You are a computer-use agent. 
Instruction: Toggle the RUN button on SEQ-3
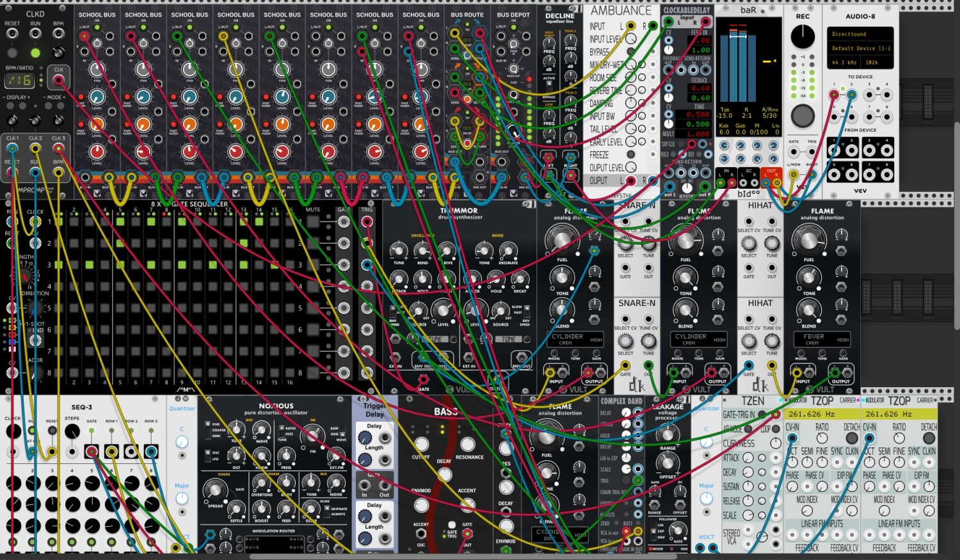(x=32, y=431)
